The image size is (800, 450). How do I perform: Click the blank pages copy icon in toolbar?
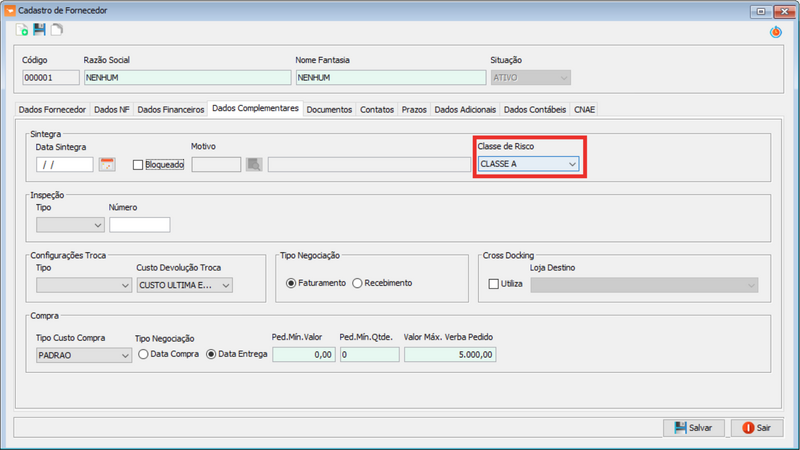[56, 32]
